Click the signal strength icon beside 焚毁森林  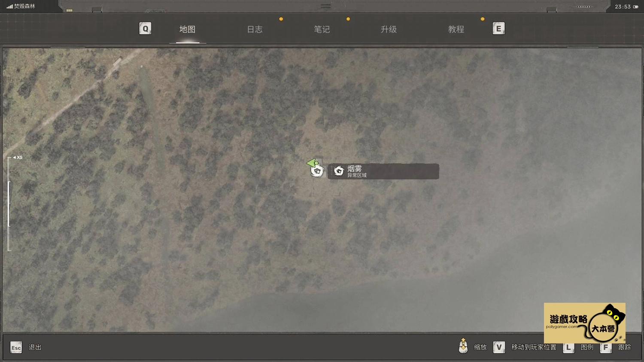[9, 6]
